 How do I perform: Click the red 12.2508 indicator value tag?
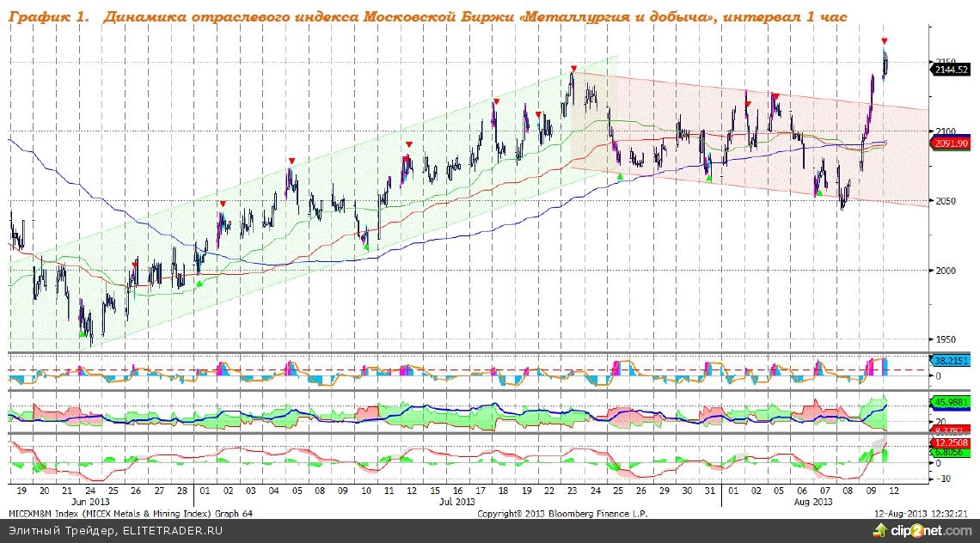pos(952,442)
